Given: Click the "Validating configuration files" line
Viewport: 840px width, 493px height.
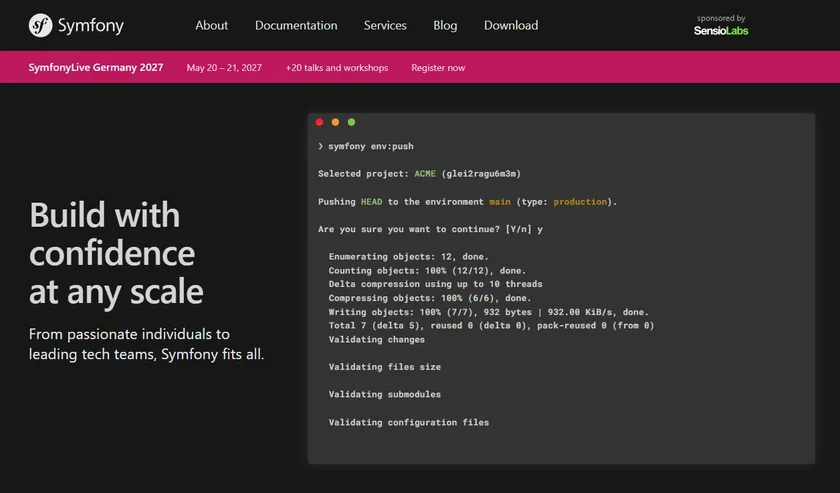Looking at the screenshot, I should click(x=409, y=422).
